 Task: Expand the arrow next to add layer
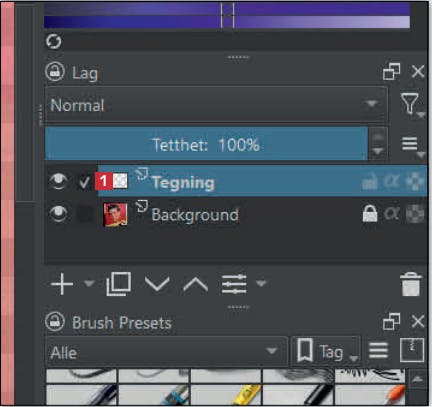pos(89,283)
